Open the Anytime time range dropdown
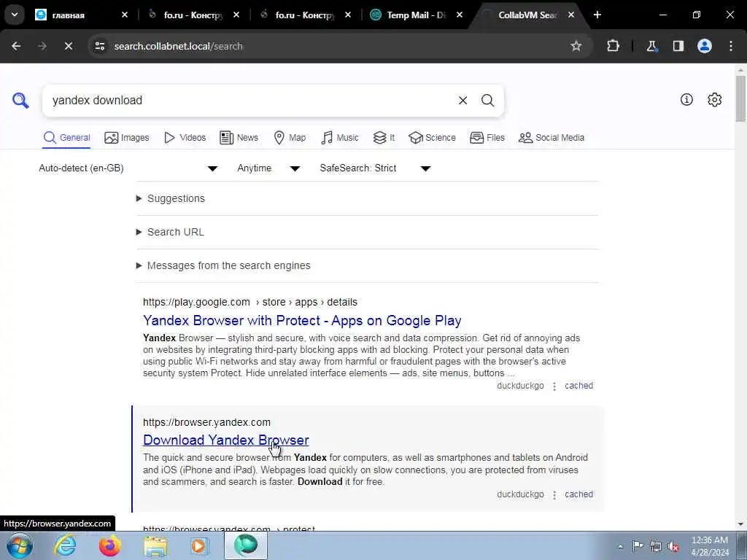Viewport: 747px width, 560px height. point(268,168)
